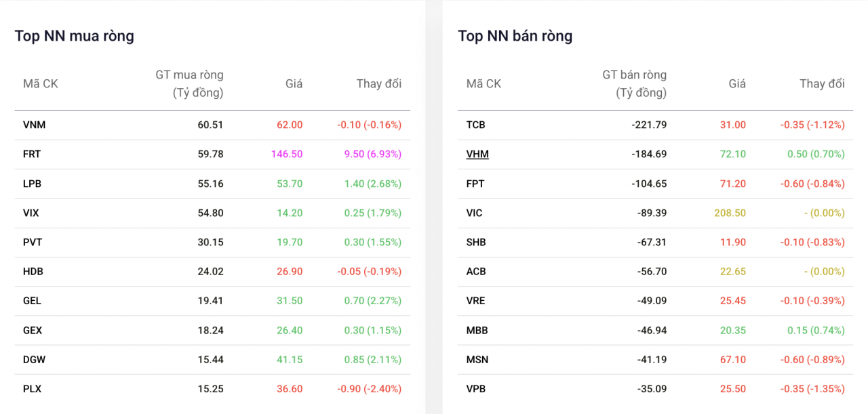Click 'Thay đổi' header in net-buy table
The image size is (868, 414).
click(x=379, y=83)
